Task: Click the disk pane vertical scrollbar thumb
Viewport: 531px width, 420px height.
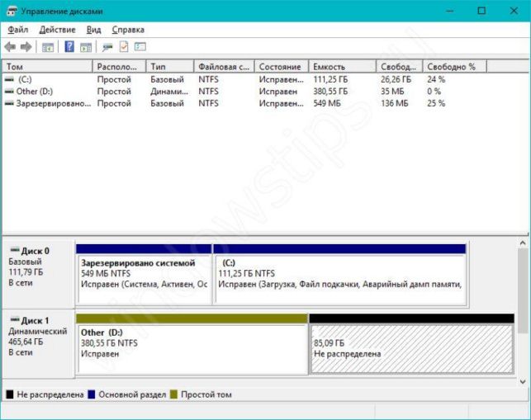Action: pos(523,290)
